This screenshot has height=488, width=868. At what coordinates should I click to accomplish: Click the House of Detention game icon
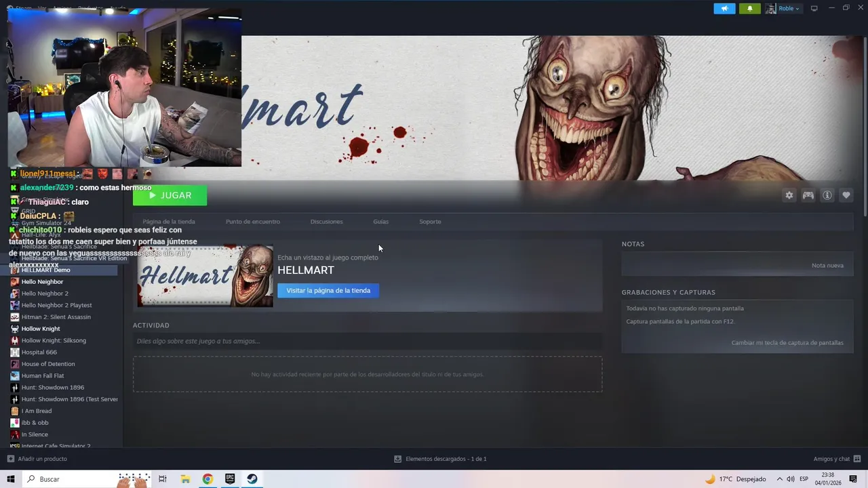pyautogui.click(x=14, y=364)
